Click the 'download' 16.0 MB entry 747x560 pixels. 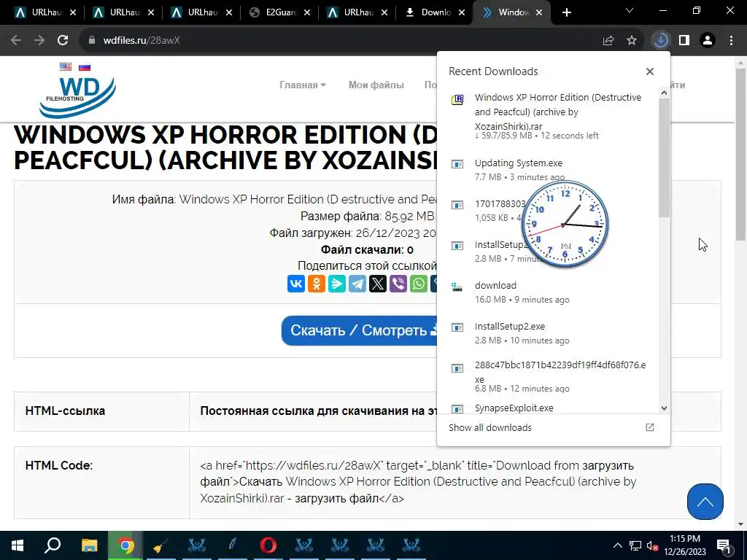click(x=549, y=292)
